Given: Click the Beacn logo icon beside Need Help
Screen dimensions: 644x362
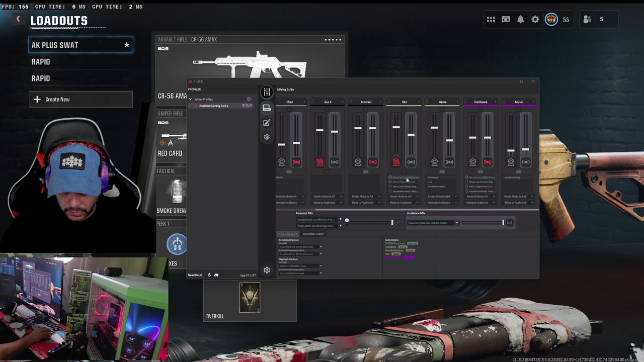Looking at the screenshot, I should click(209, 275).
